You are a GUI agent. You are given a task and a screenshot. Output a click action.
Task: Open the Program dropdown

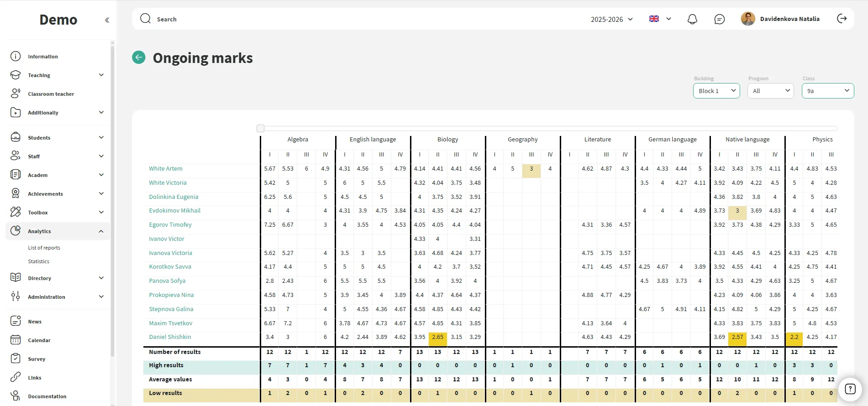(770, 91)
